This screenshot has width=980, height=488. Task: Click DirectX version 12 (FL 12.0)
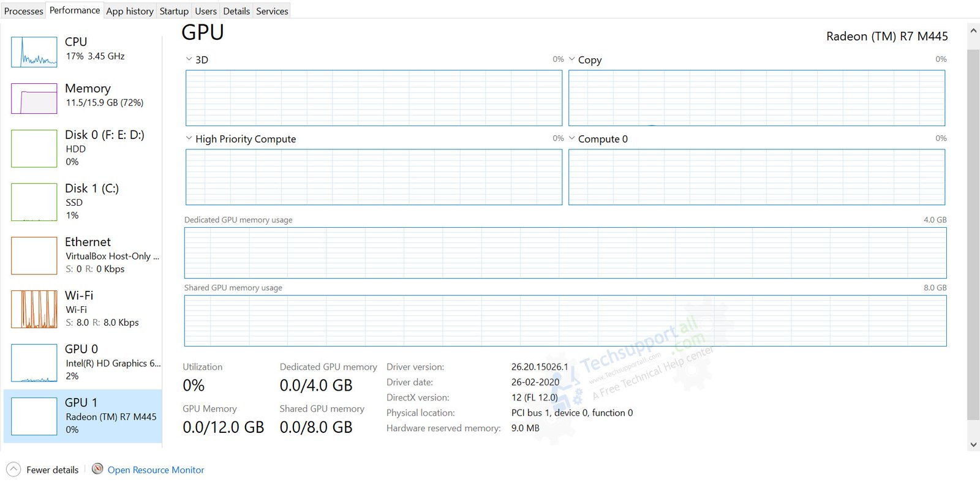click(535, 397)
